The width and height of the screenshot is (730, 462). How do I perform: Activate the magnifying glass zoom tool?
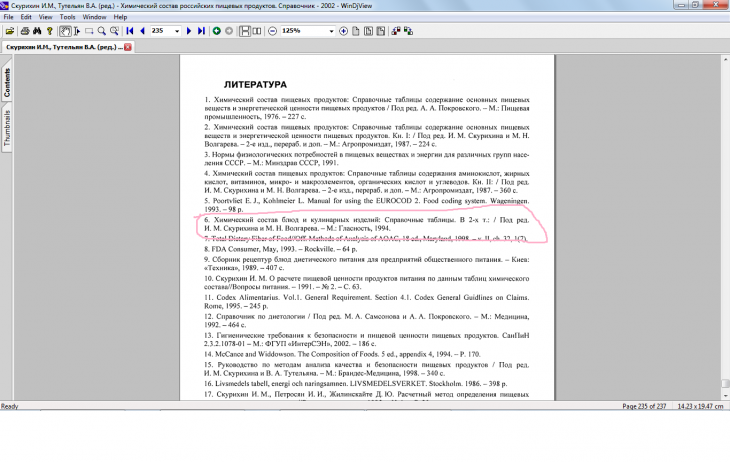(102, 31)
